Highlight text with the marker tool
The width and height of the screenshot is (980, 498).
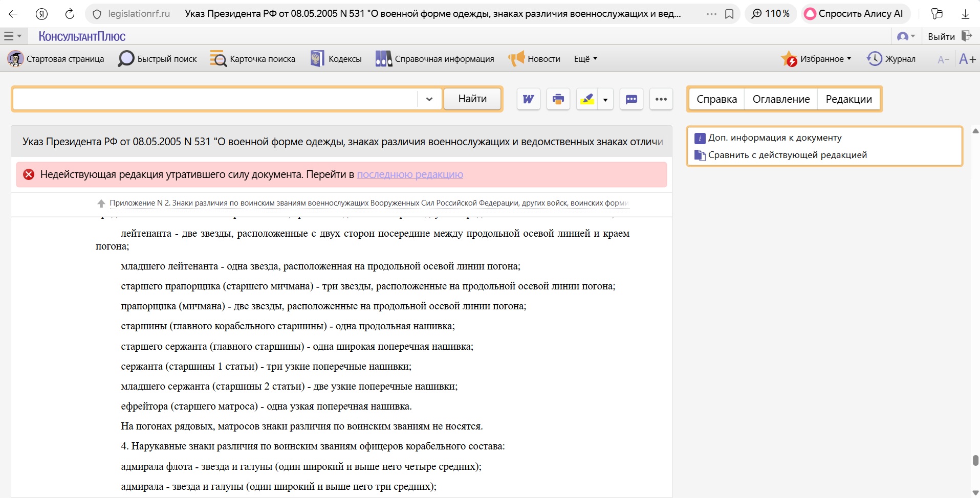[587, 99]
